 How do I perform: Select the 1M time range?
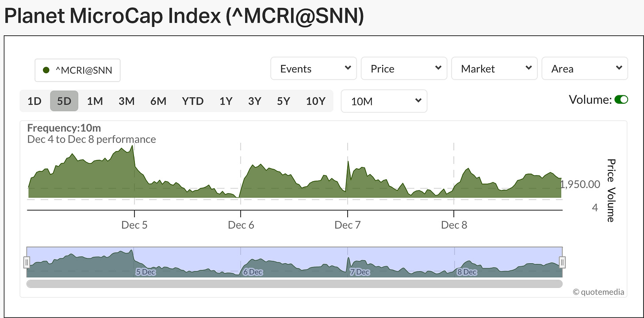click(x=95, y=101)
